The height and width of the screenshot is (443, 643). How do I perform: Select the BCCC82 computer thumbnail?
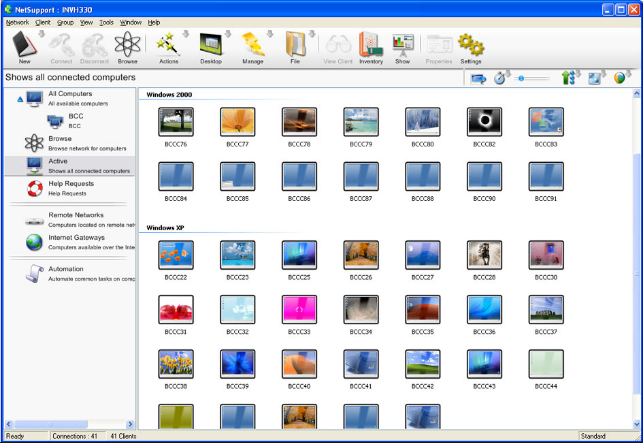coord(484,122)
